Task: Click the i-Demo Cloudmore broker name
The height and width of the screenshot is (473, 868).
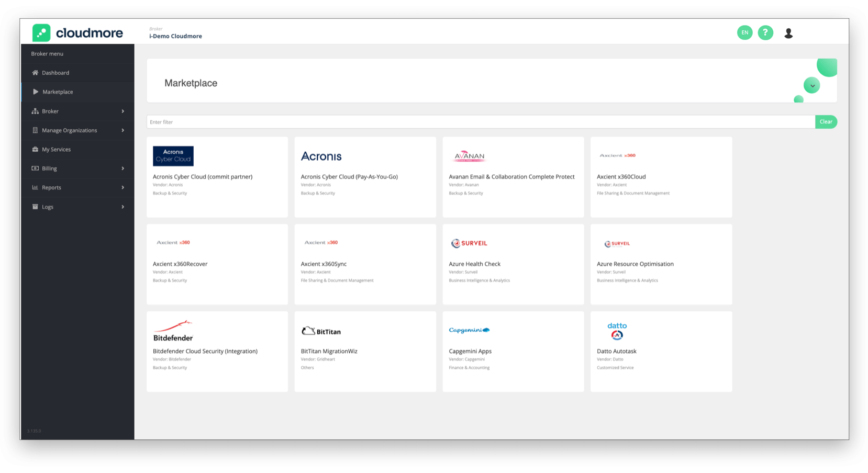Action: 175,36
